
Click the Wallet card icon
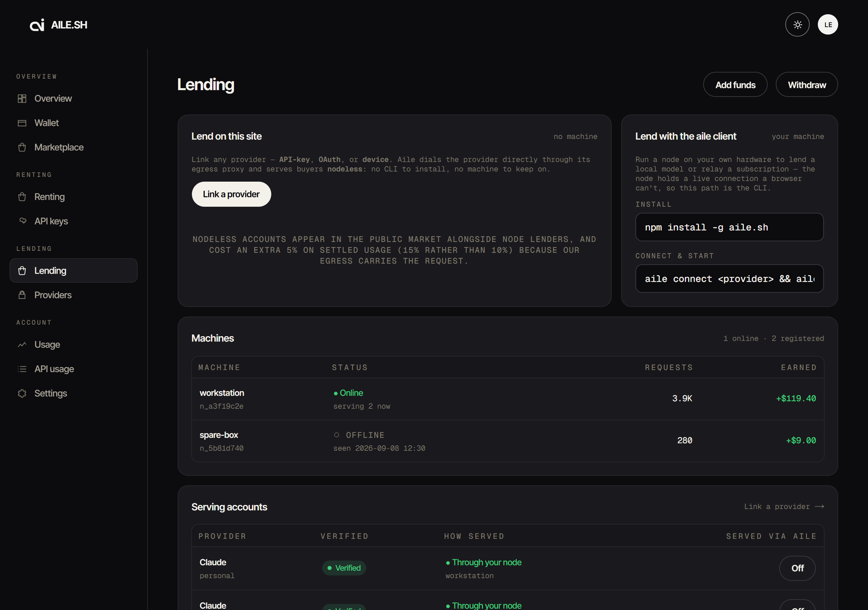[22, 123]
